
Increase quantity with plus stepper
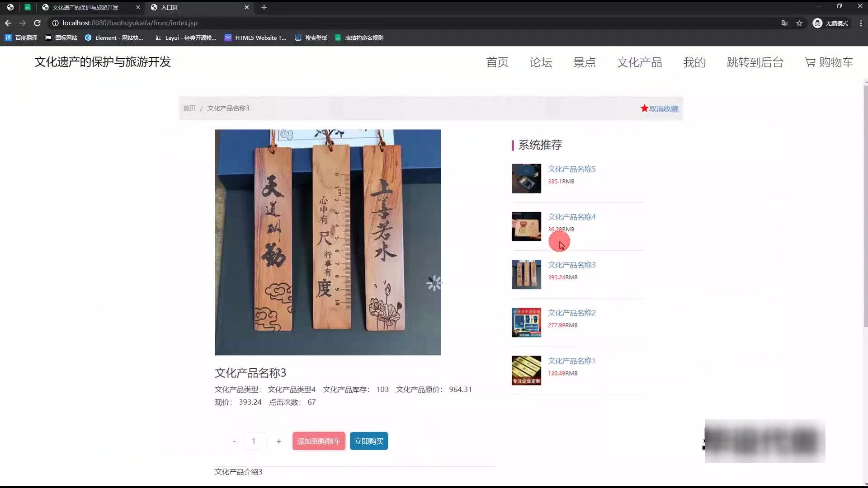(x=279, y=441)
